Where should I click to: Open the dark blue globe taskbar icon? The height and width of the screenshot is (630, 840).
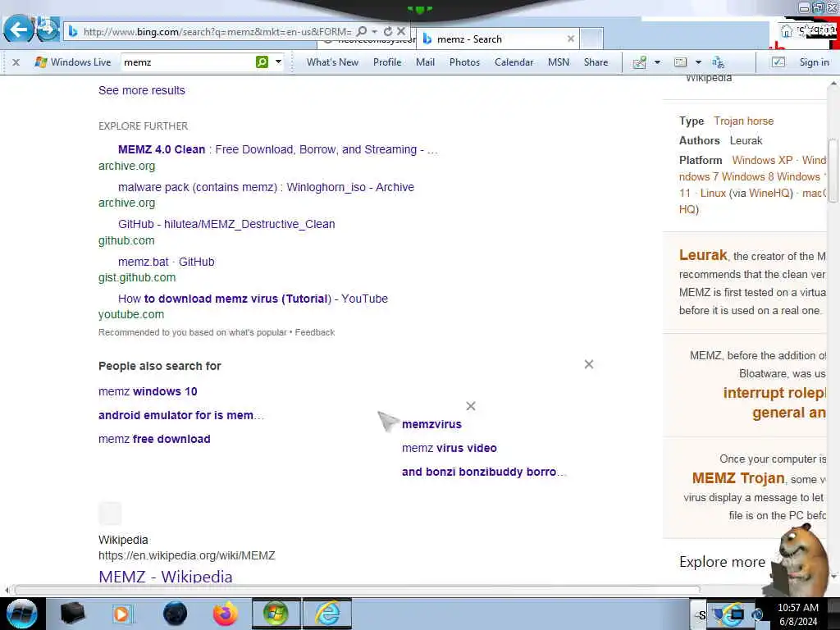[x=175, y=614]
